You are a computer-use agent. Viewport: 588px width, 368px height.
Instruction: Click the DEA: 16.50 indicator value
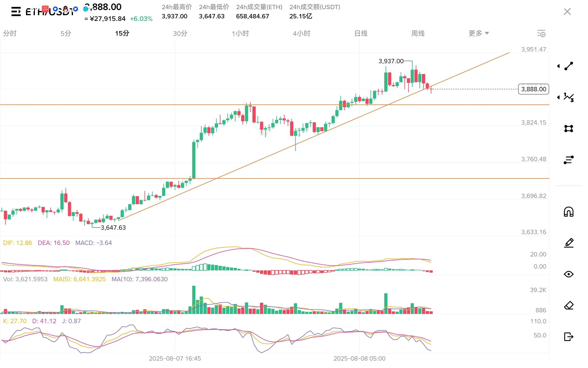coord(54,243)
